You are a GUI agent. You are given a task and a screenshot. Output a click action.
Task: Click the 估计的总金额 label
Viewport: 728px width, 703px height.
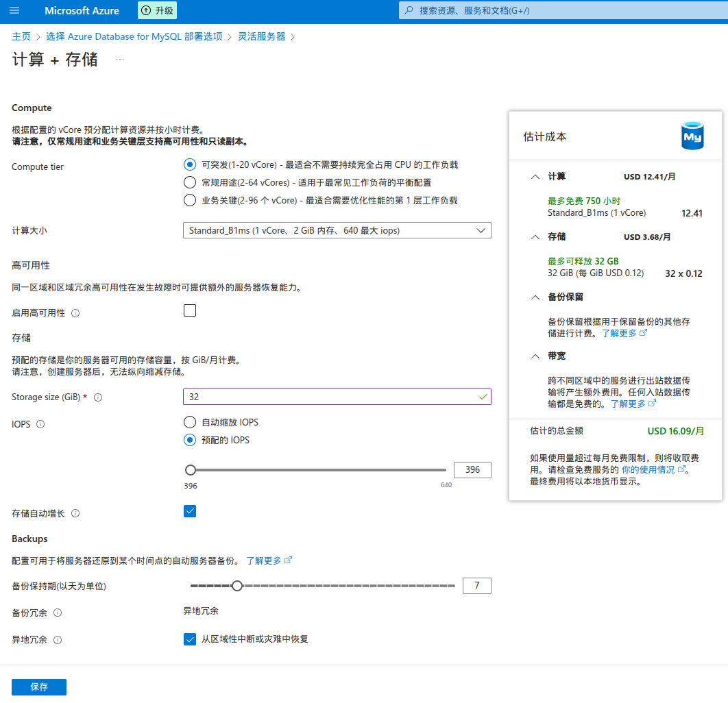click(557, 430)
